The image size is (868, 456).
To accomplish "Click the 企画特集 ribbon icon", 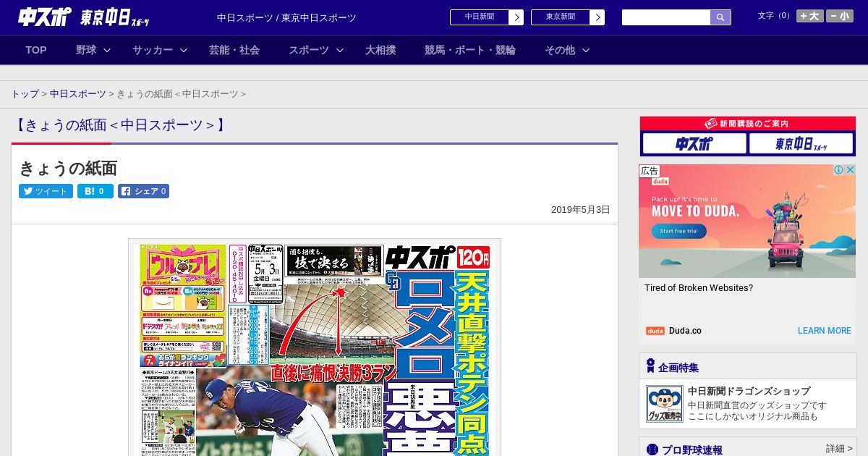I will [650, 366].
